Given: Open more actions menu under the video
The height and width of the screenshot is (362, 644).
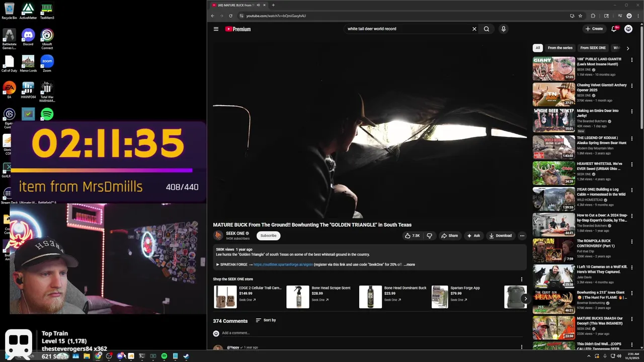Looking at the screenshot, I should point(522,236).
